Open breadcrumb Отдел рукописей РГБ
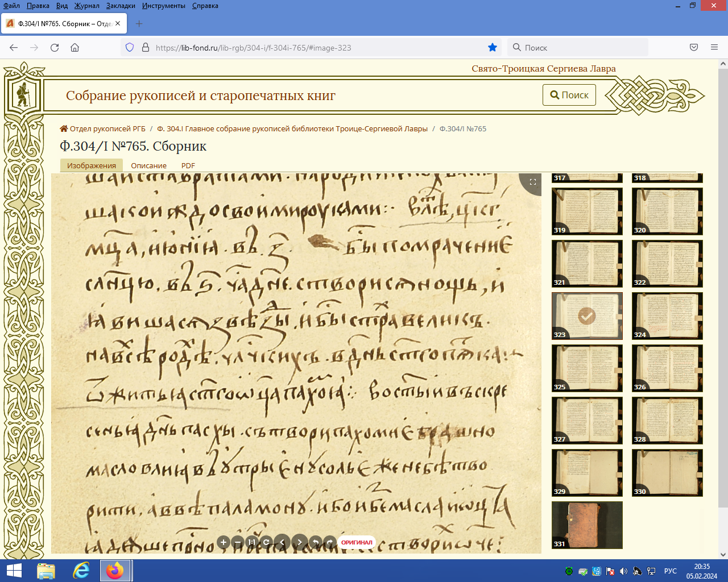The width and height of the screenshot is (728, 582). (x=103, y=128)
